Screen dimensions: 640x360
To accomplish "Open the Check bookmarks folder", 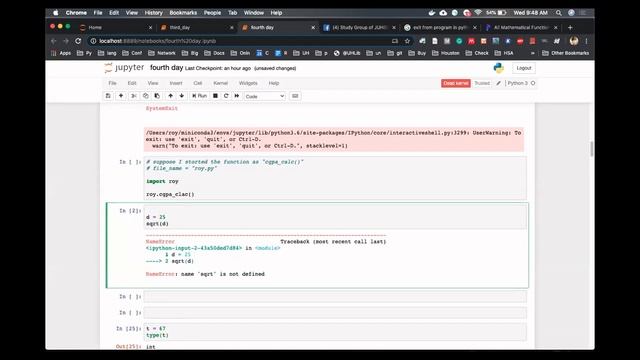I will pos(477,53).
